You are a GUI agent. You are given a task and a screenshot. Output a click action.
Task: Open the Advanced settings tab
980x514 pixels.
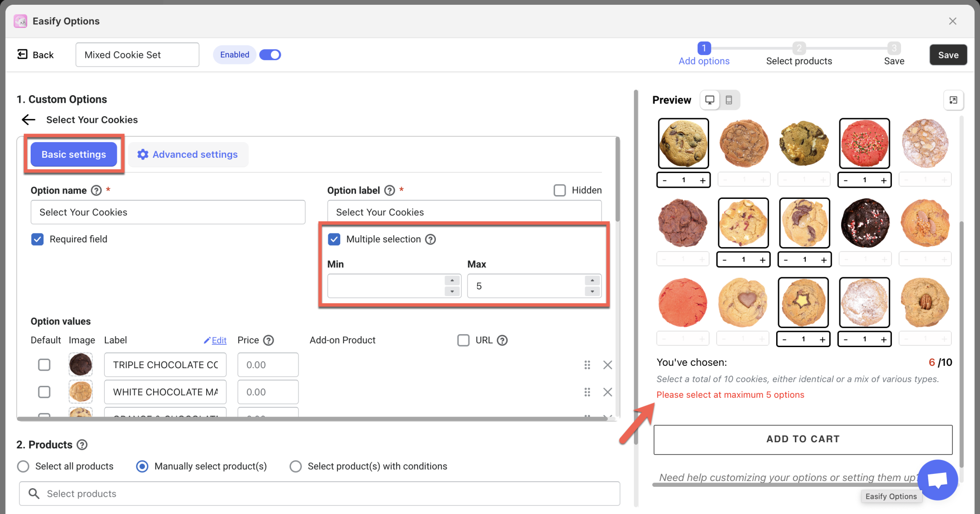click(x=188, y=154)
